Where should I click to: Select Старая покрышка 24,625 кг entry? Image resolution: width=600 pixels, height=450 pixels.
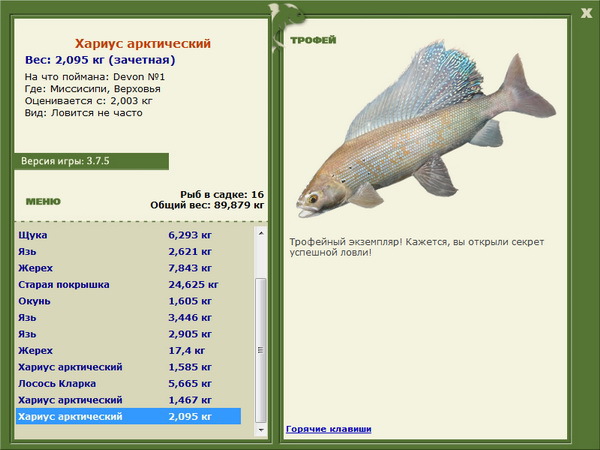pyautogui.click(x=129, y=284)
